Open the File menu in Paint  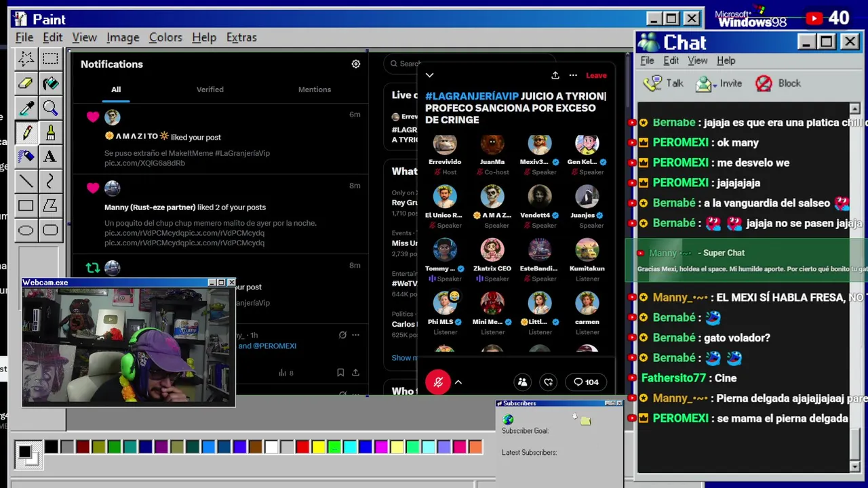coord(24,37)
